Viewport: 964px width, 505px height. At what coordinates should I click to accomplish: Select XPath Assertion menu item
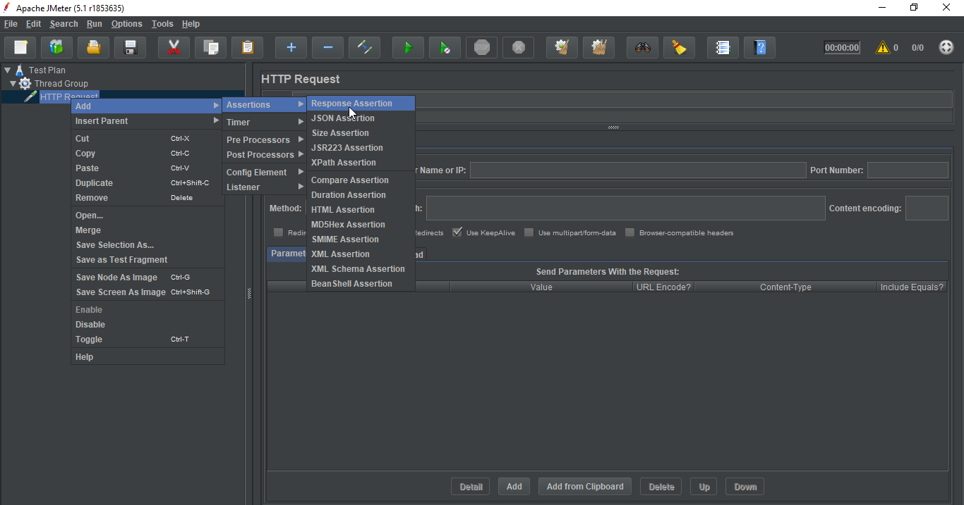click(x=361, y=162)
